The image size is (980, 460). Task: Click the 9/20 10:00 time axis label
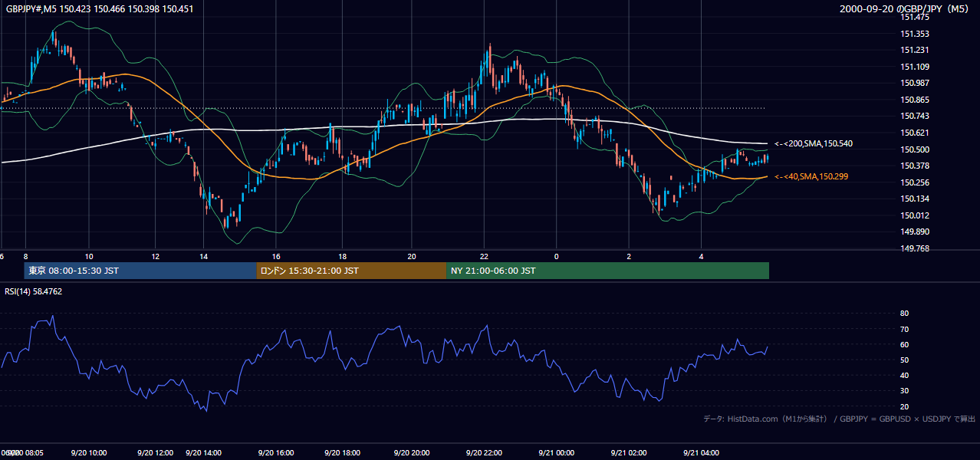89,453
